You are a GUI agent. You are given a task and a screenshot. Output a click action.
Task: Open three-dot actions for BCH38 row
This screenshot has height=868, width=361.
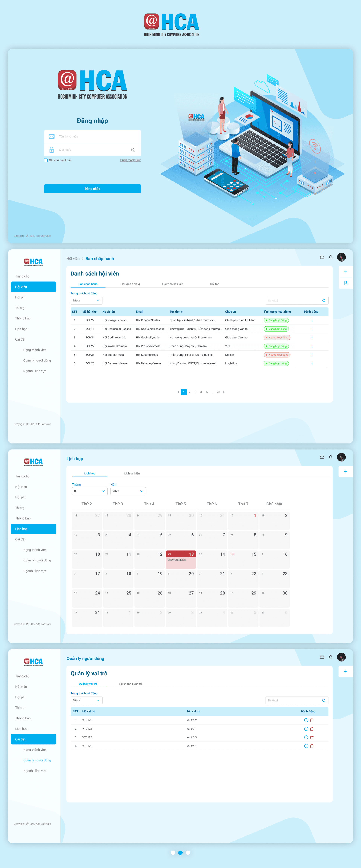coord(312,355)
